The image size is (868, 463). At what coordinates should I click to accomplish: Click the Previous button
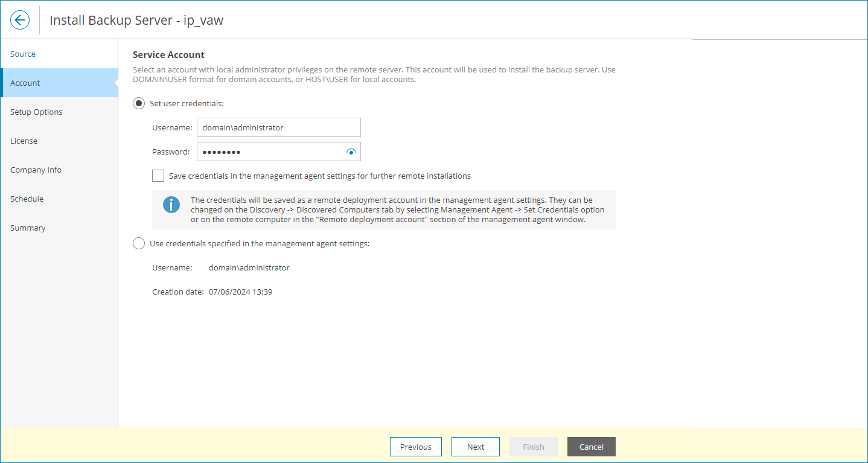(x=415, y=447)
